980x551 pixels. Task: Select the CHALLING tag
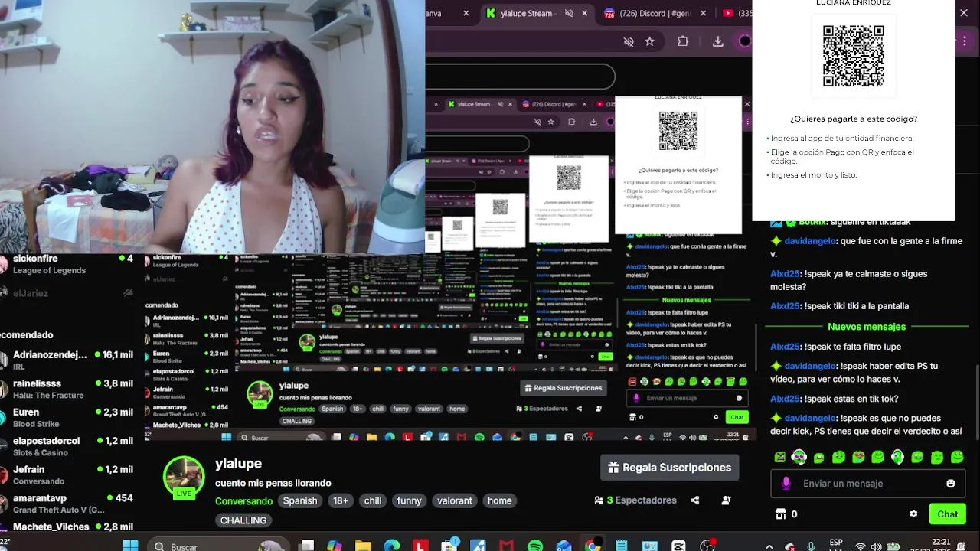[243, 520]
